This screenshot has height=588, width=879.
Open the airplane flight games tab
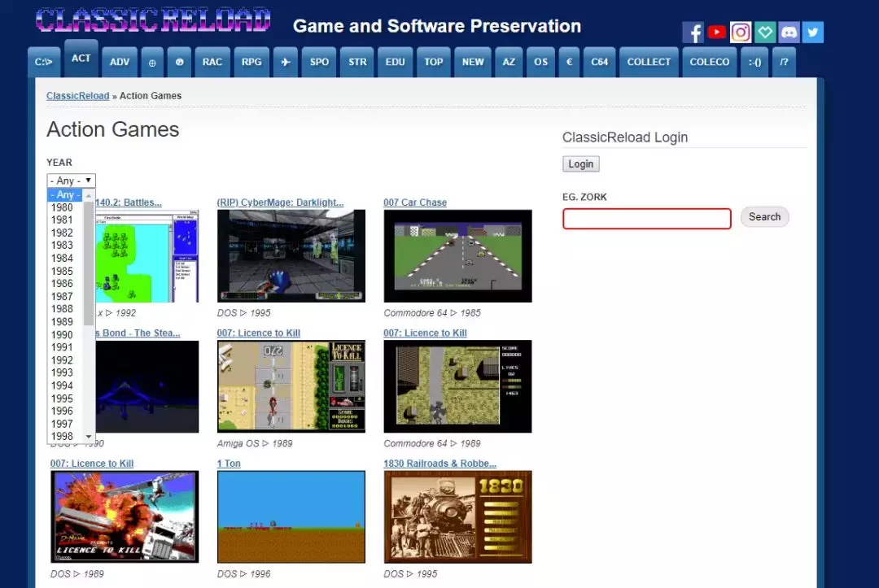[x=286, y=62]
